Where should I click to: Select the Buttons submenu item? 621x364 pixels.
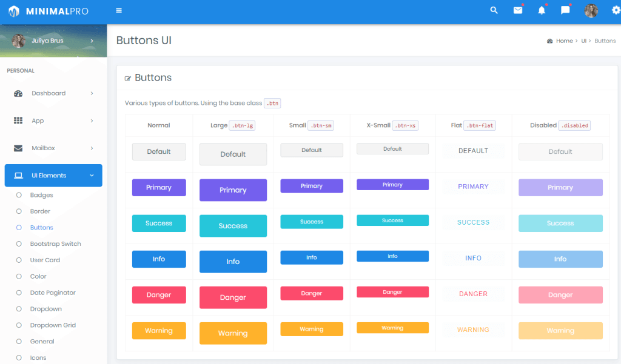pos(42,228)
